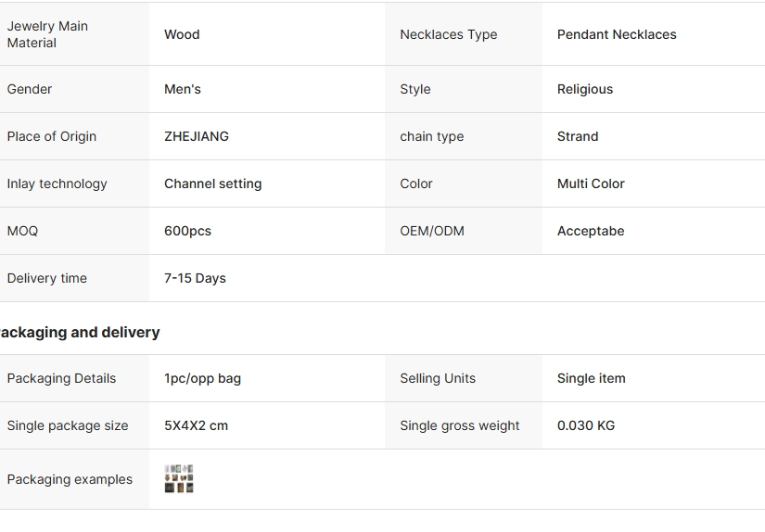
Task: Click the 'Single item' selling units value
Action: click(591, 378)
